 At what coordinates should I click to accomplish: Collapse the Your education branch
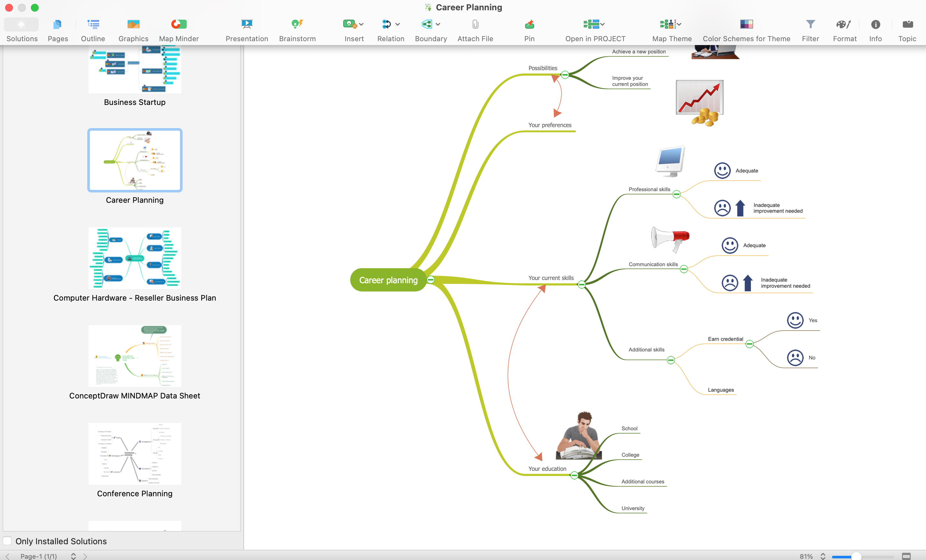tap(574, 475)
